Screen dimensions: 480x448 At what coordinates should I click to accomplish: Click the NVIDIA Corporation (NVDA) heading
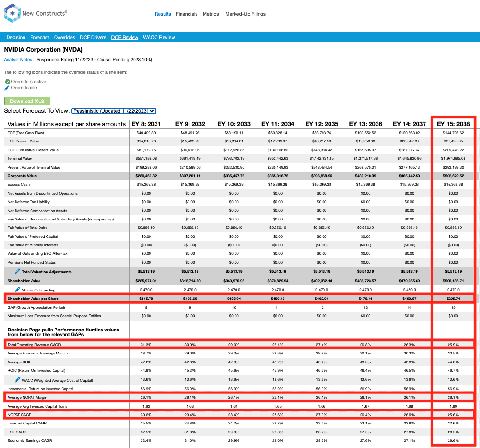(x=43, y=49)
